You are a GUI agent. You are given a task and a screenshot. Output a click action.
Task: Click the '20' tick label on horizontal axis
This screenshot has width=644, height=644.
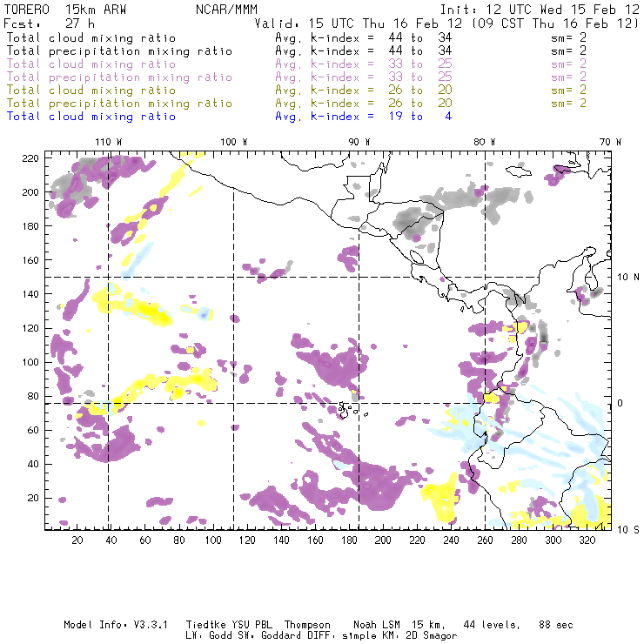[x=77, y=540]
